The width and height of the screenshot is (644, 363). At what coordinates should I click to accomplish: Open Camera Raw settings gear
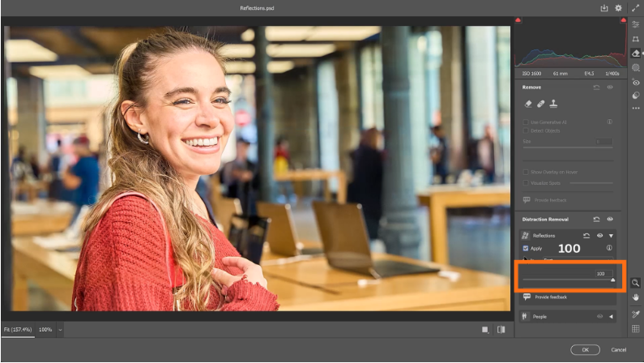(x=618, y=8)
